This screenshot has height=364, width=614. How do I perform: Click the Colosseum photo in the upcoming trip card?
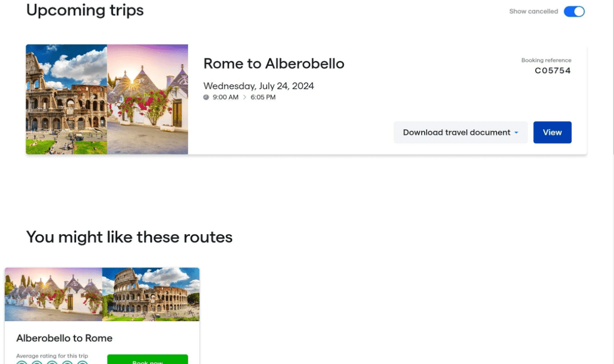[66, 99]
